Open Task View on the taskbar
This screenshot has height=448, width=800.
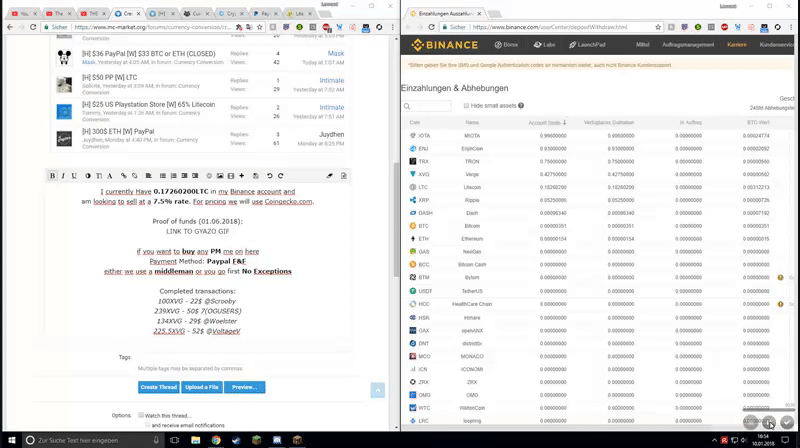pyautogui.click(x=174, y=440)
